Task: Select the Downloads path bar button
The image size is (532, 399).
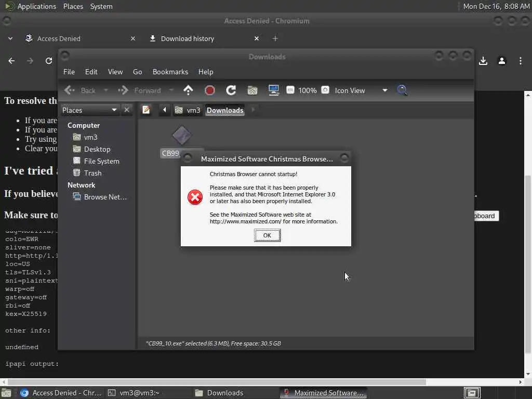Action: [225, 110]
